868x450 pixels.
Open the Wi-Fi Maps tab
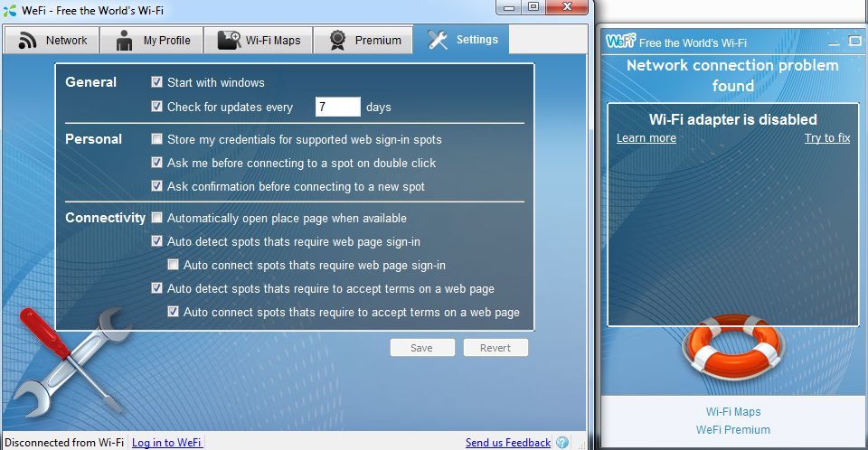(x=259, y=41)
